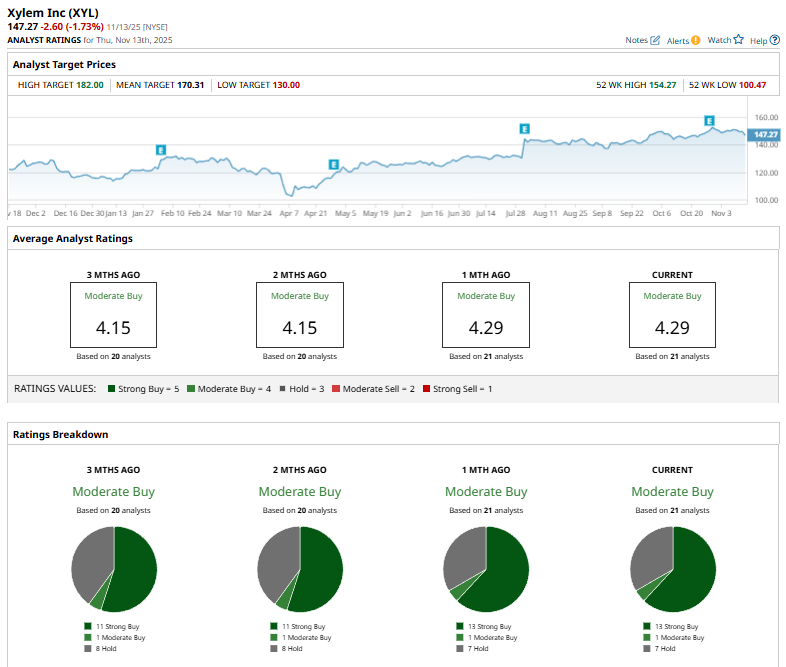
Task: Click the earnings marker near Oct 20
Action: 709,121
